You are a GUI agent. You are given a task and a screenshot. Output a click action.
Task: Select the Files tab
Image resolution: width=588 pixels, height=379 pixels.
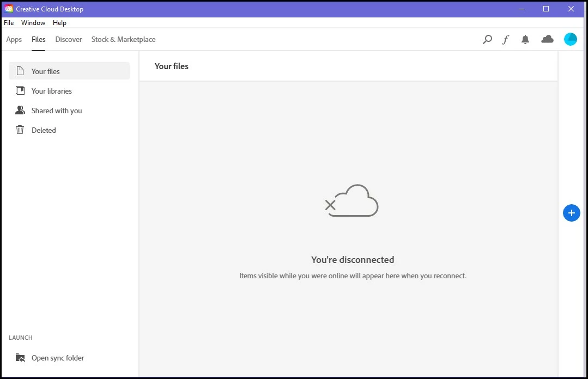point(38,39)
